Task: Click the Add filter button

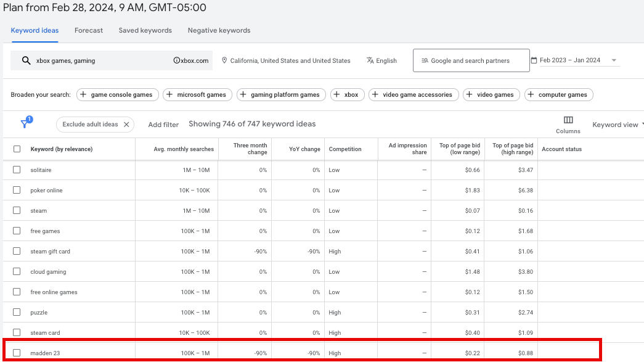Action: click(x=163, y=125)
